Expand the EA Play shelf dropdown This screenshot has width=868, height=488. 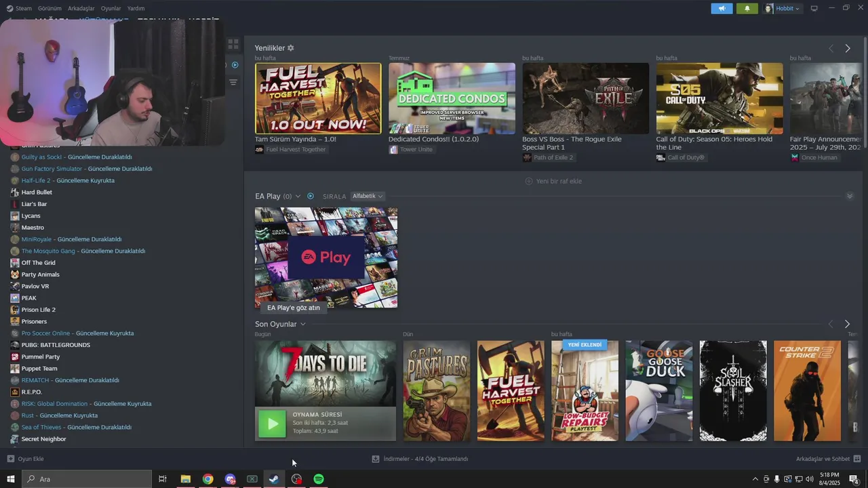pos(298,197)
